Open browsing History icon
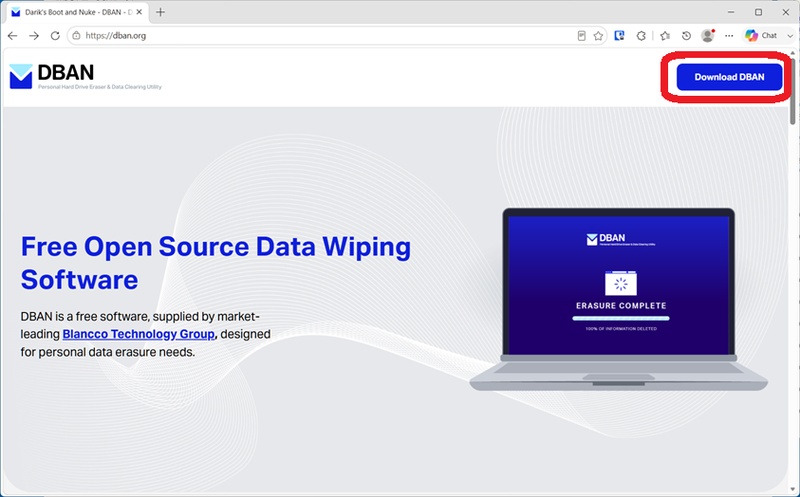The width and height of the screenshot is (800, 497). 686,36
